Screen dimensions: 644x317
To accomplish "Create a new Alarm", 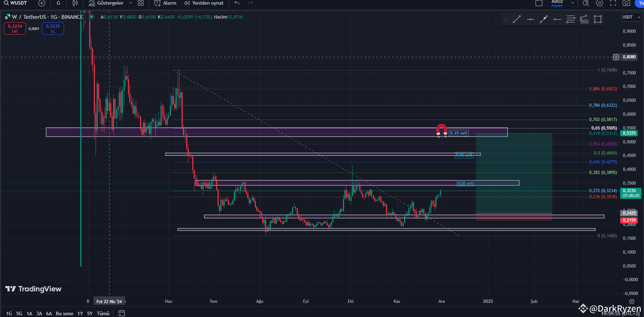I will pos(165,3).
